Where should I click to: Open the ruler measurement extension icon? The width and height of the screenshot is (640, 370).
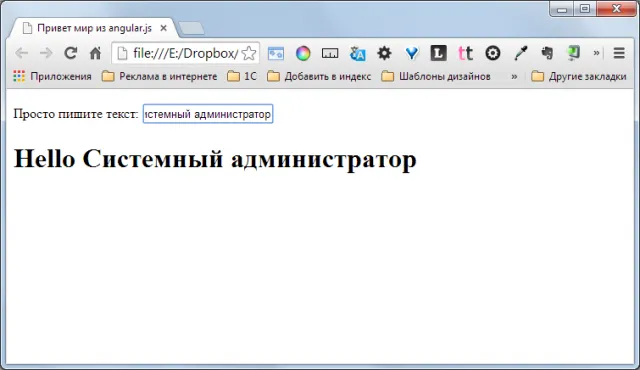click(x=330, y=53)
